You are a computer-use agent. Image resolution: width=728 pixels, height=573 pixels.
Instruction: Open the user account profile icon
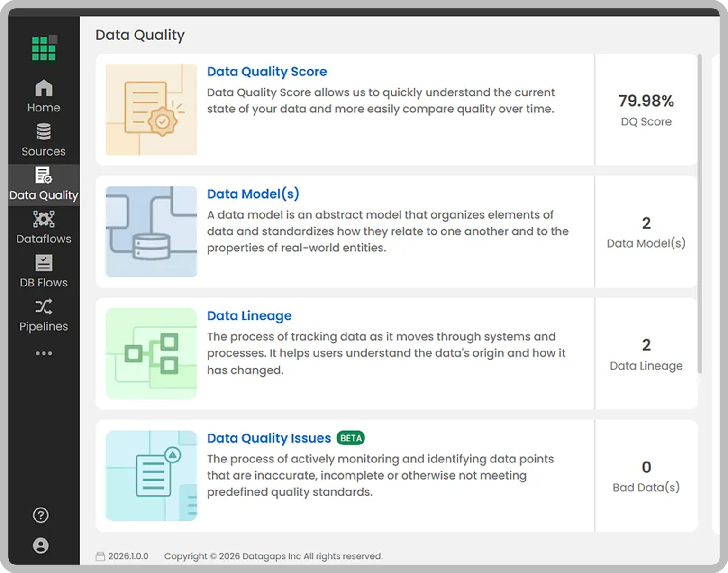pyautogui.click(x=41, y=545)
